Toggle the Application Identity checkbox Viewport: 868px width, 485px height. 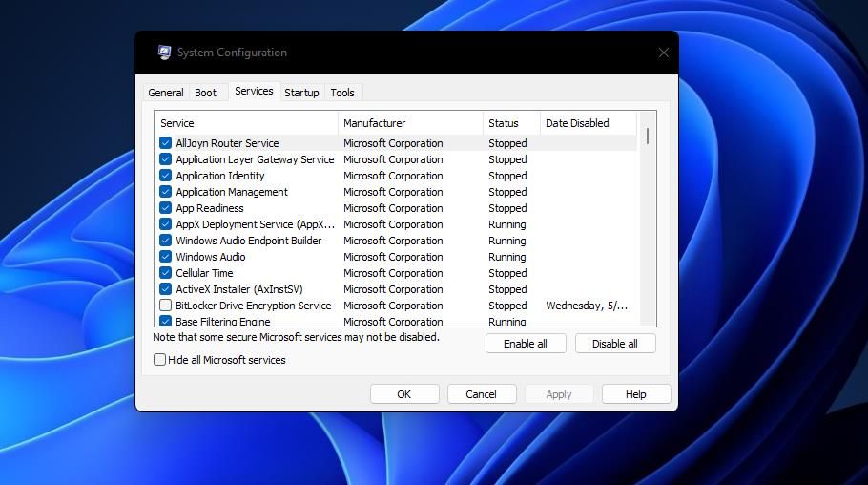pyautogui.click(x=165, y=175)
